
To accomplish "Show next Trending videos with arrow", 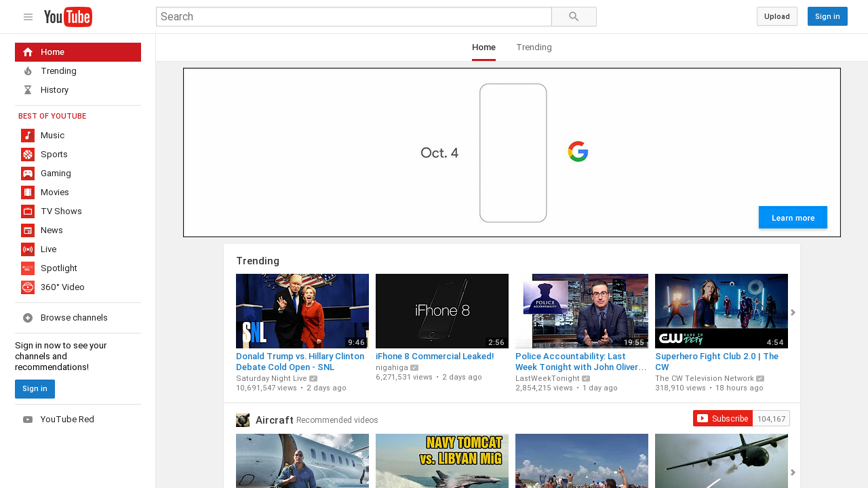I will [x=793, y=312].
